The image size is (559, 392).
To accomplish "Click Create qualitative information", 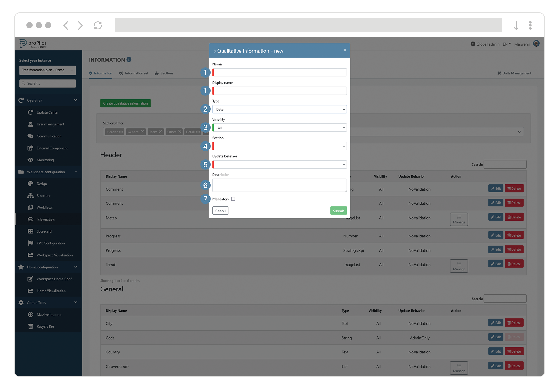I will click(125, 103).
